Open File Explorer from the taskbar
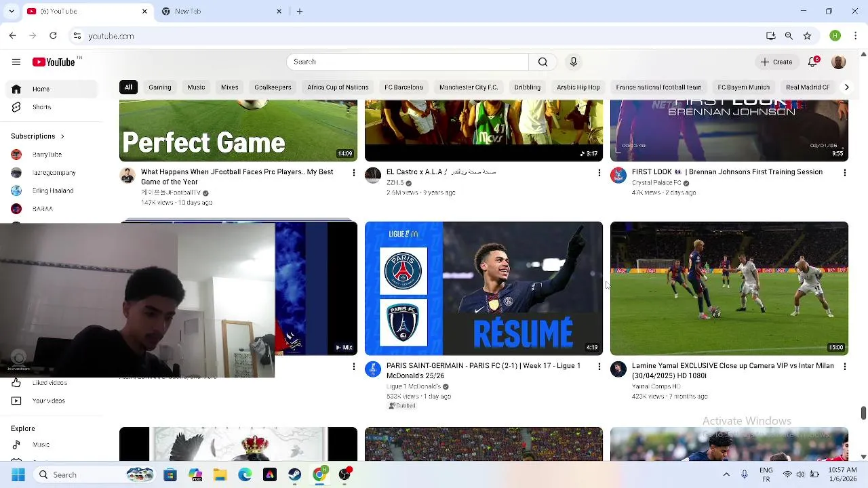This screenshot has height=488, width=868. click(220, 474)
